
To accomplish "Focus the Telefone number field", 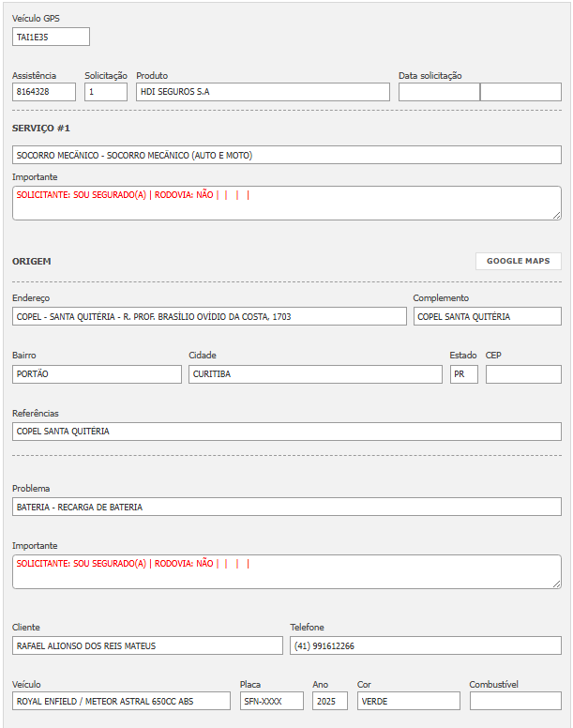I will coord(425,645).
